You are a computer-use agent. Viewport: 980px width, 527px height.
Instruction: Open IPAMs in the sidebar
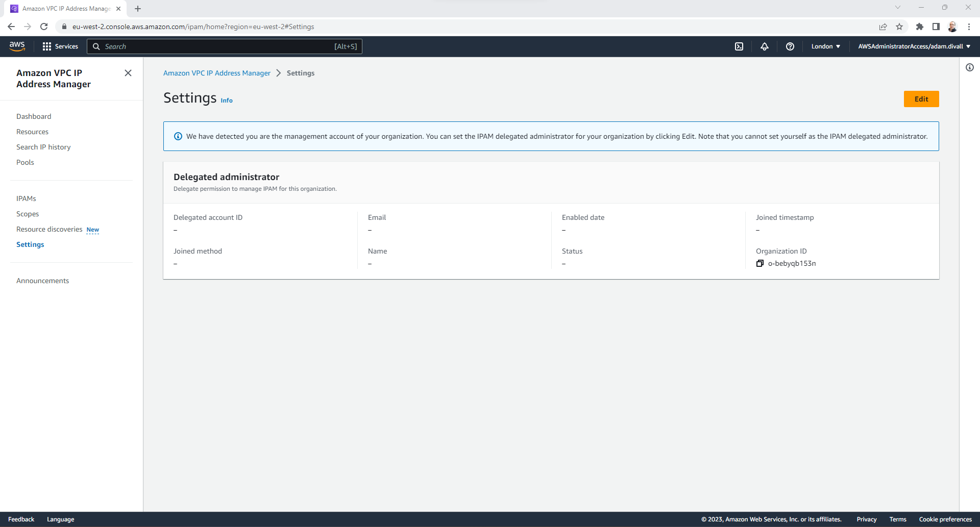[x=26, y=198]
